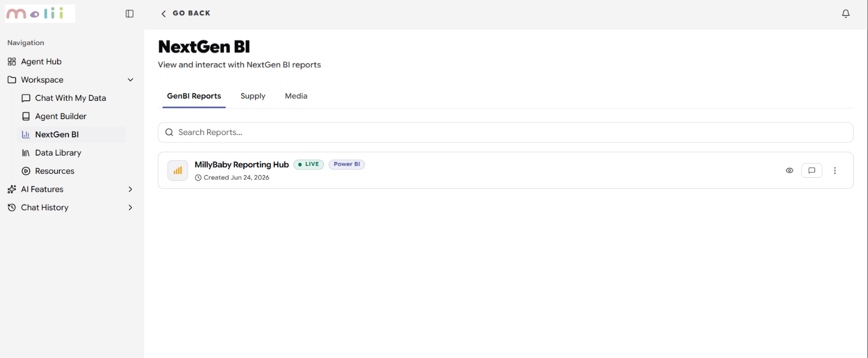Expand the AI Features section
The image size is (868, 358).
[70, 189]
